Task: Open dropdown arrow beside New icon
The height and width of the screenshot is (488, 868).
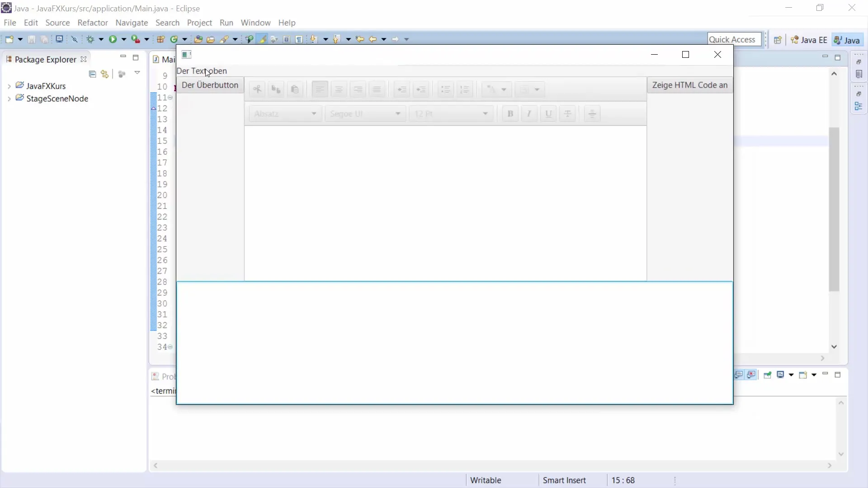Action: [x=20, y=39]
